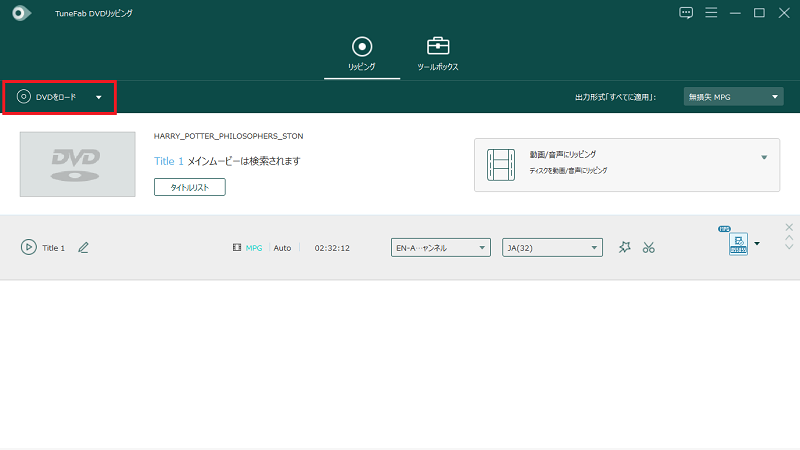This screenshot has height=450, width=800.
Task: Click the MPG format label
Action: point(254,248)
